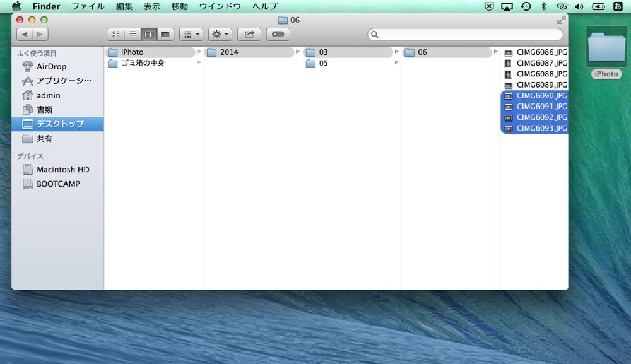
Task: Go forward with the right arrow button
Action: tap(40, 35)
